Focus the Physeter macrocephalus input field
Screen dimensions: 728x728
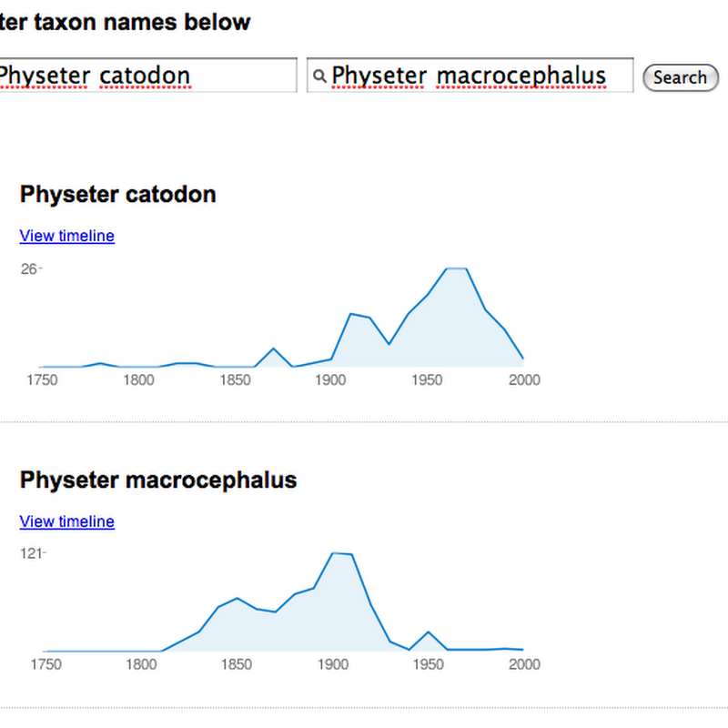click(x=470, y=76)
